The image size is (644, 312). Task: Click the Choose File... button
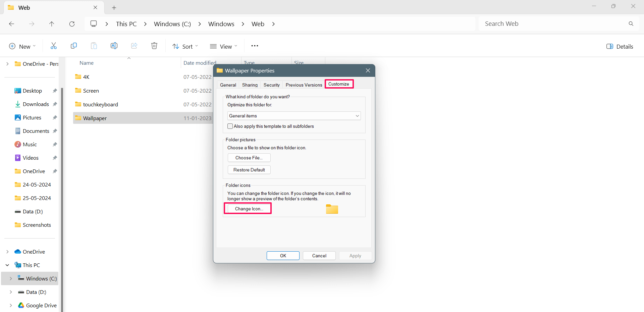249,158
